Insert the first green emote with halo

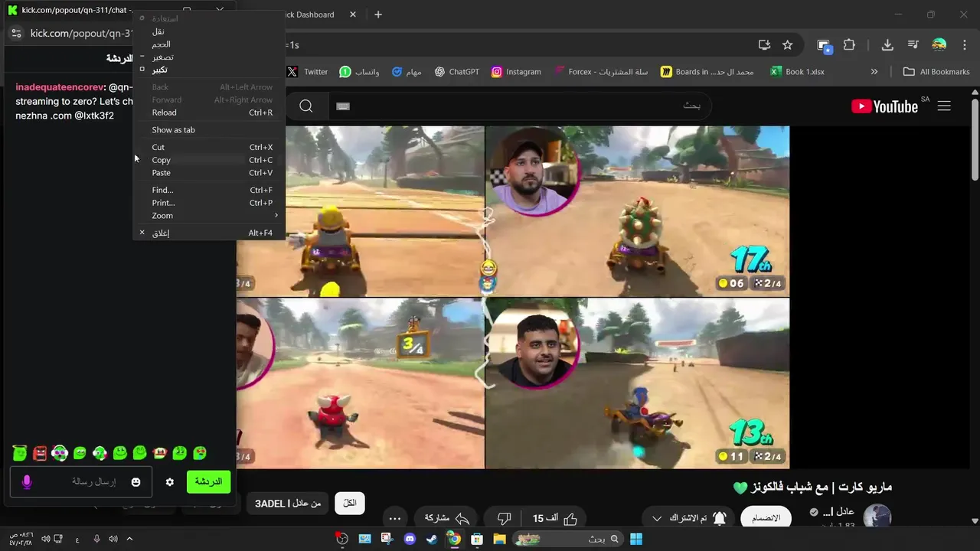20,453
